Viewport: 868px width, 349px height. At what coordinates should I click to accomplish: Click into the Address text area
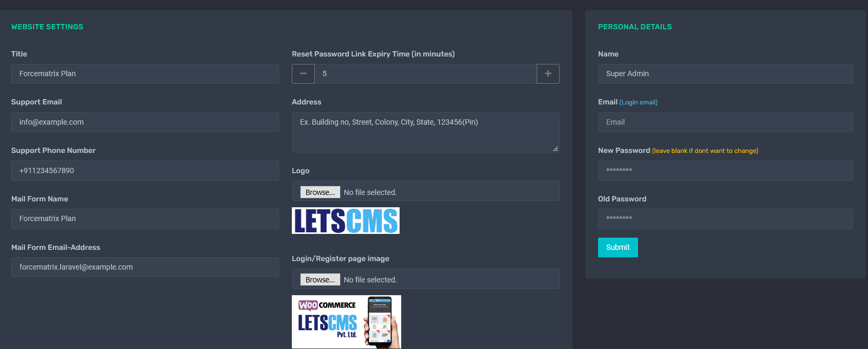click(425, 132)
